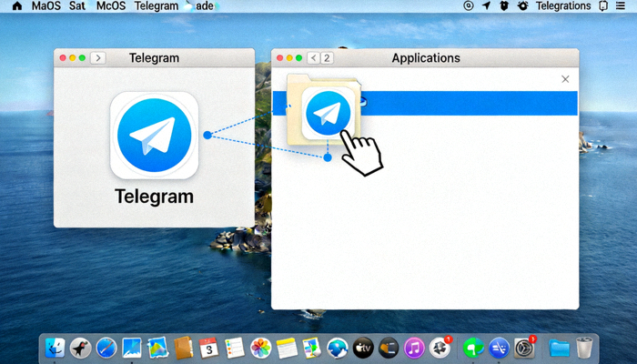Open the blue globe icon in dock
The width and height of the screenshot is (637, 364).
[338, 349]
